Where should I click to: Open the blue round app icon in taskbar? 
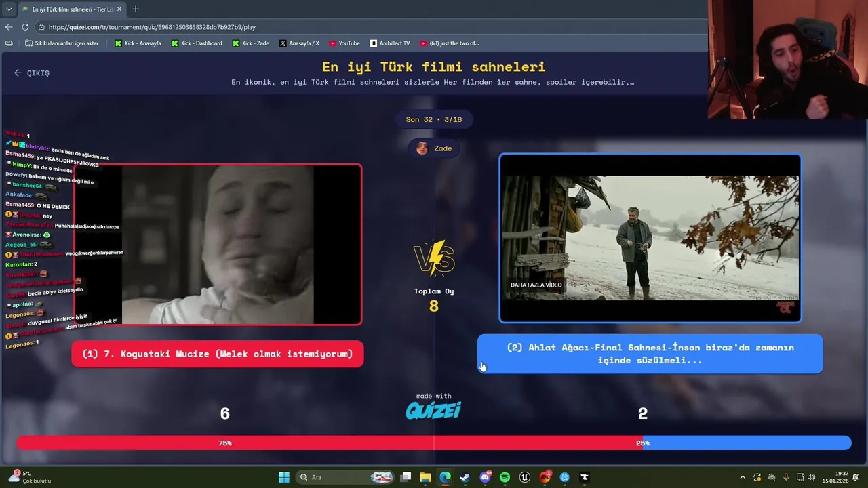[x=564, y=477]
